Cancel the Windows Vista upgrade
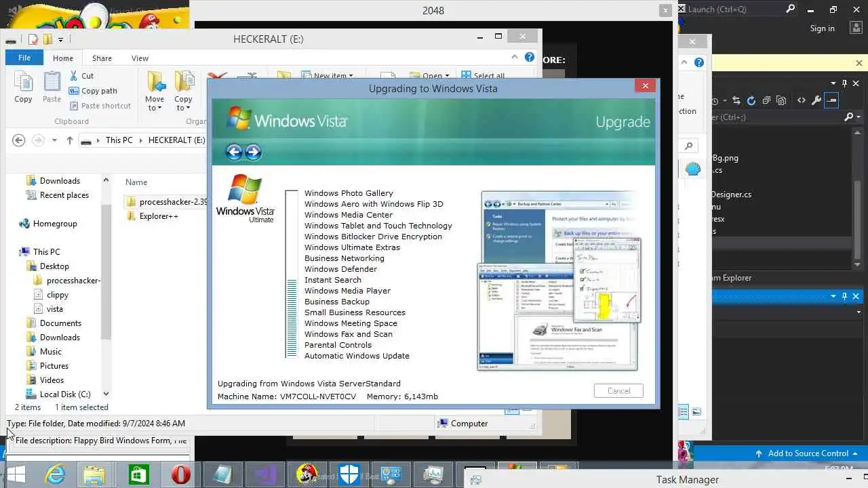868x488 pixels. click(x=618, y=391)
